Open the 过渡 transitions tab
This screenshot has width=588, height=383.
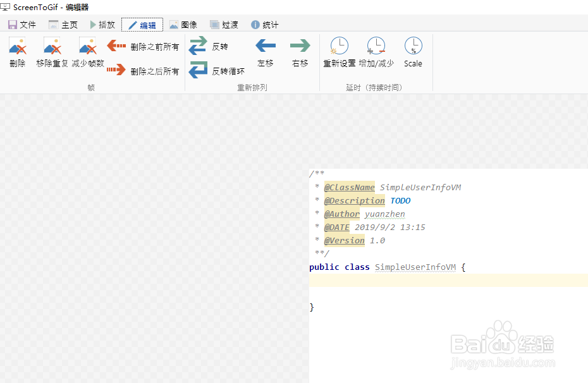coord(224,24)
